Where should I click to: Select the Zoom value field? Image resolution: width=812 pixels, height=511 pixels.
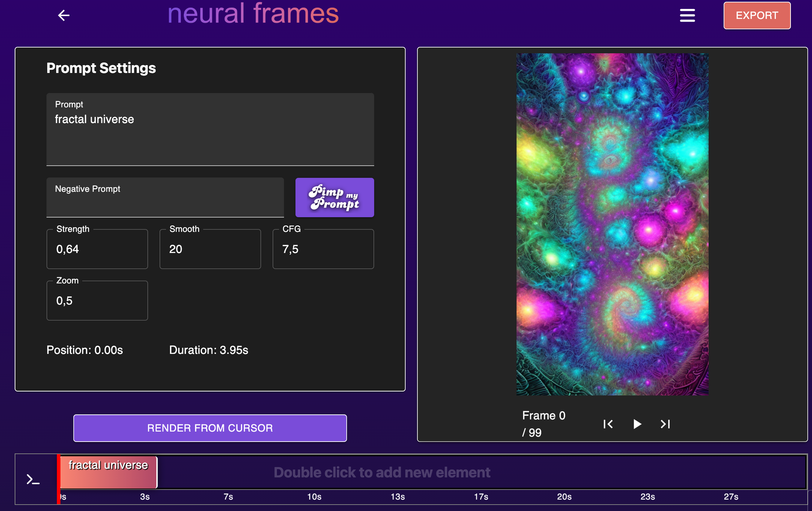point(97,301)
